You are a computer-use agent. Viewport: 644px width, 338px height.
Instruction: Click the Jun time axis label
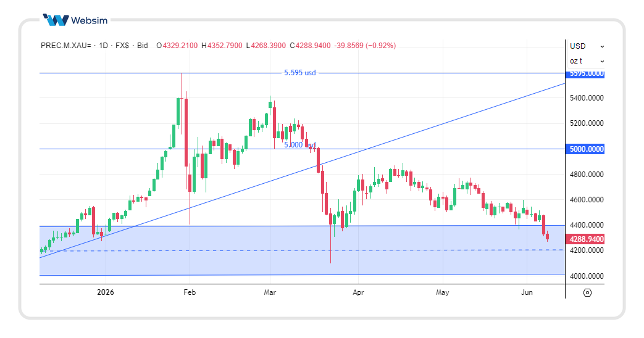527,292
